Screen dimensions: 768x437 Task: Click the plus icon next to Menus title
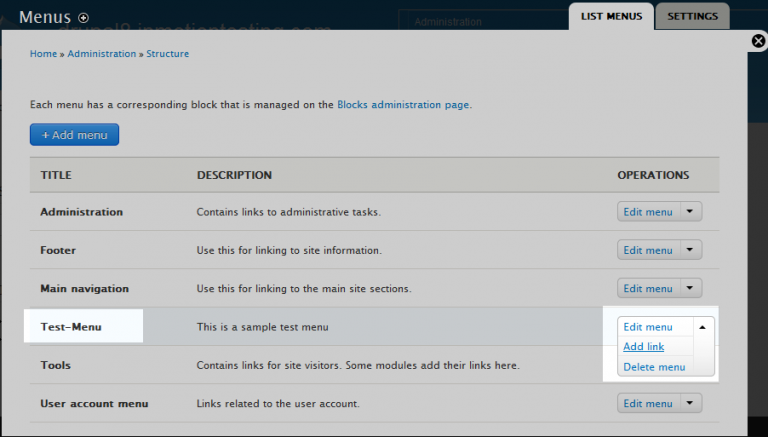(x=83, y=17)
